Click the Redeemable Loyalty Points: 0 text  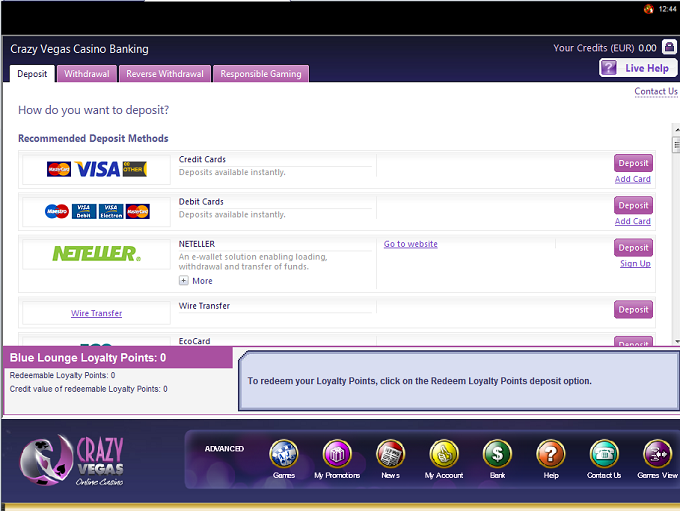(62, 375)
